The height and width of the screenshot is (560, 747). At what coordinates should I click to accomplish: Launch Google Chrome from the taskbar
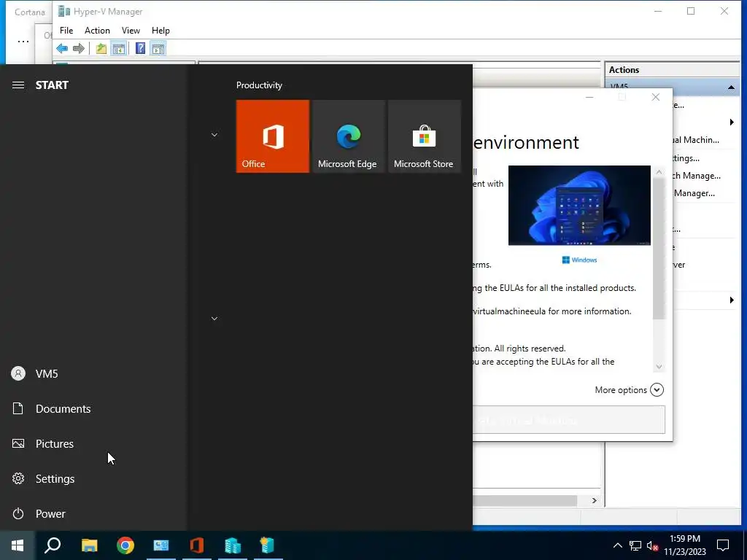125,545
